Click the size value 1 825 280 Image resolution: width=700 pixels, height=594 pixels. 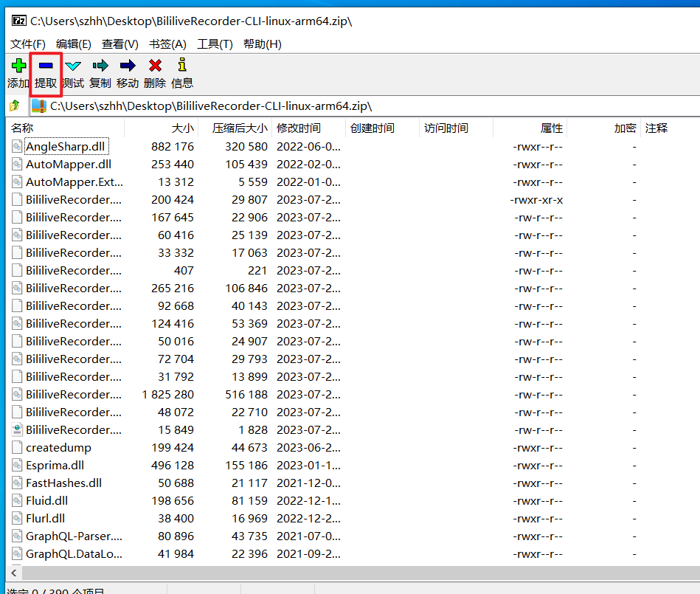[168, 394]
